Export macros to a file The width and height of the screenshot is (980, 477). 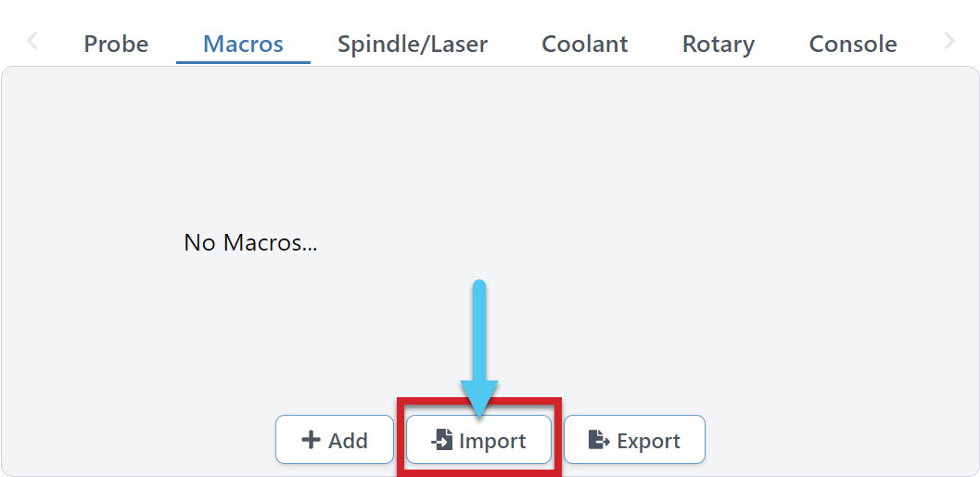click(634, 440)
